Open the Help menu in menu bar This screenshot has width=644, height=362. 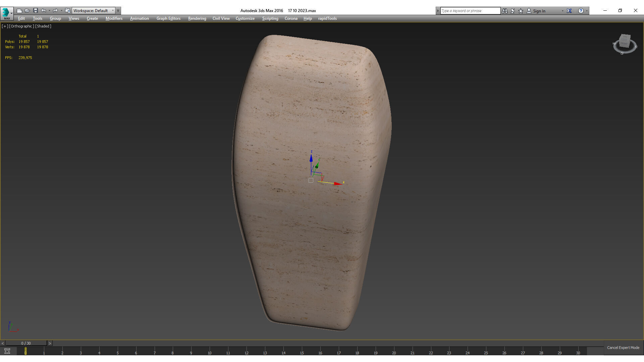(x=308, y=18)
